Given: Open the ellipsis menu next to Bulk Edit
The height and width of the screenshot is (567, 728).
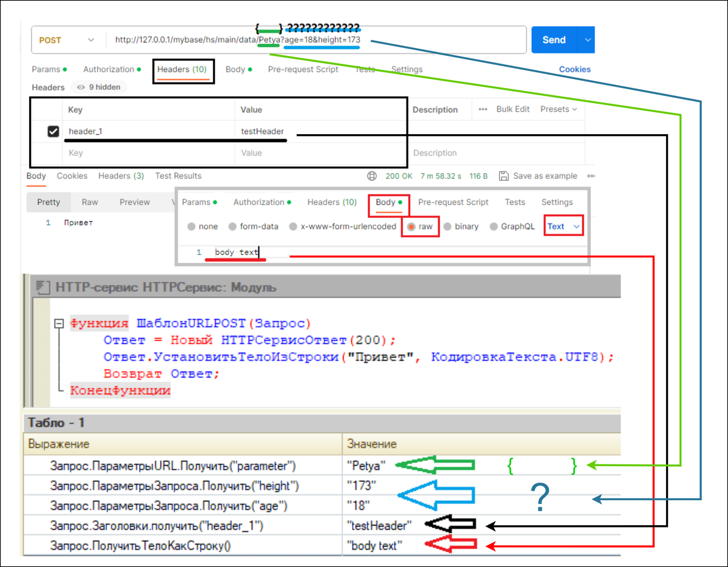Looking at the screenshot, I should 484,109.
